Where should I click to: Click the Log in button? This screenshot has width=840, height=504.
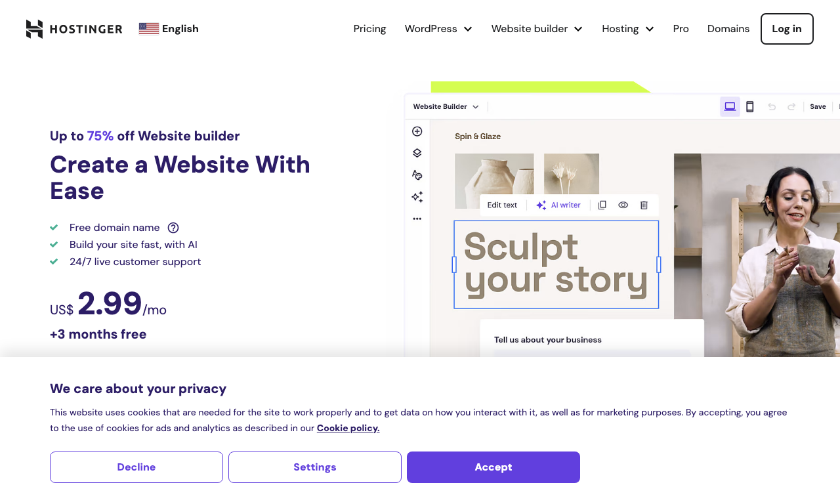(787, 29)
